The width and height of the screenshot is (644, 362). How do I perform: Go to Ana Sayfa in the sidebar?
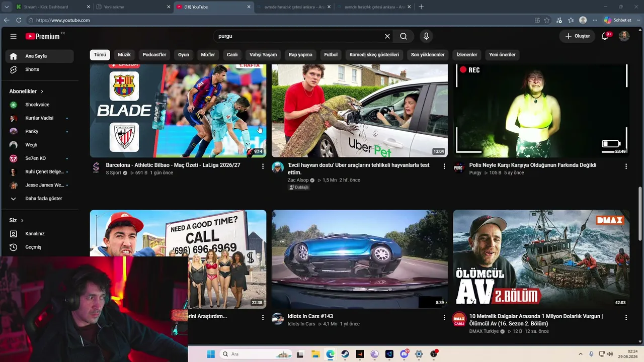(41, 56)
